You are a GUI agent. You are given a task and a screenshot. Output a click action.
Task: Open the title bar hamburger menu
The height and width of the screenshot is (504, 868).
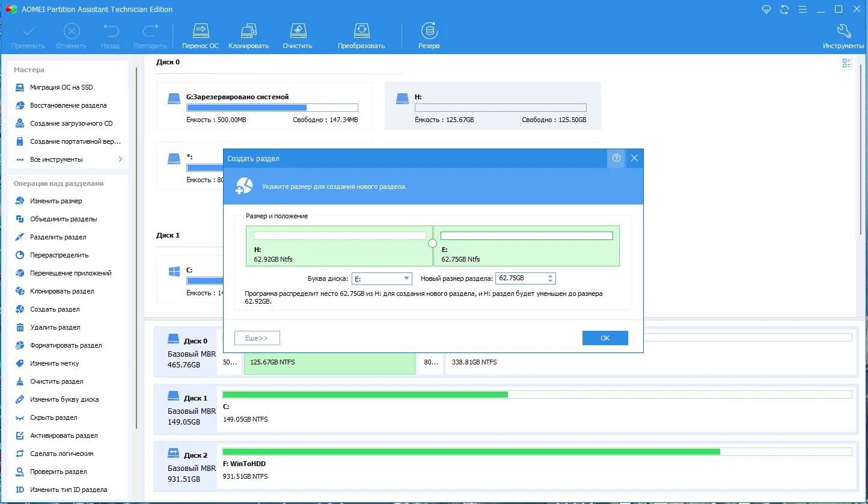coord(802,9)
